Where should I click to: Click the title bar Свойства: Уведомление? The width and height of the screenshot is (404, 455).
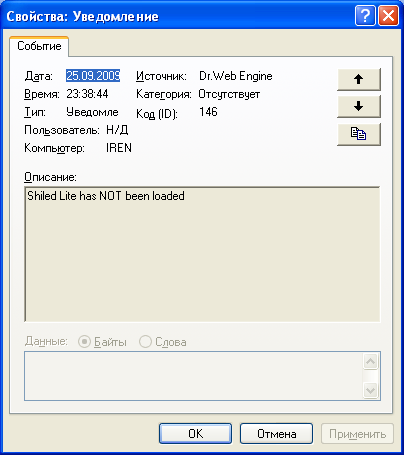point(82,16)
